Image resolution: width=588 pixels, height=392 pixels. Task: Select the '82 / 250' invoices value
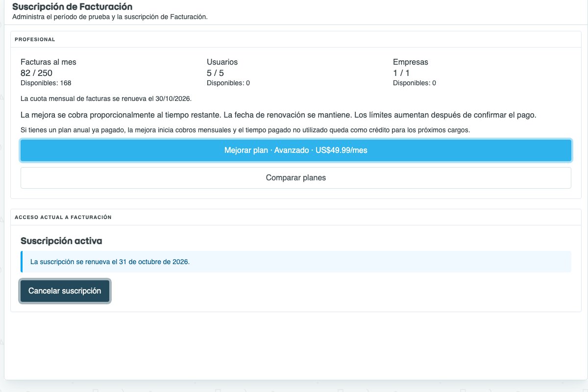36,73
